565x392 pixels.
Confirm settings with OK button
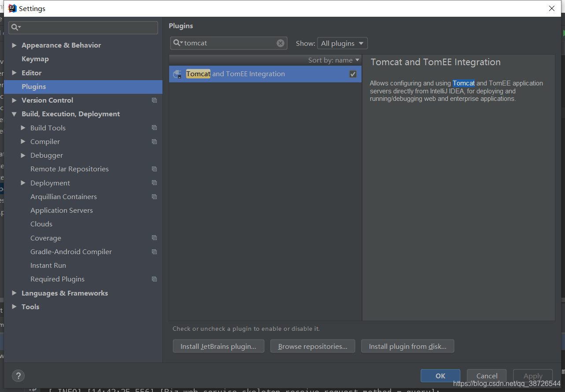440,376
